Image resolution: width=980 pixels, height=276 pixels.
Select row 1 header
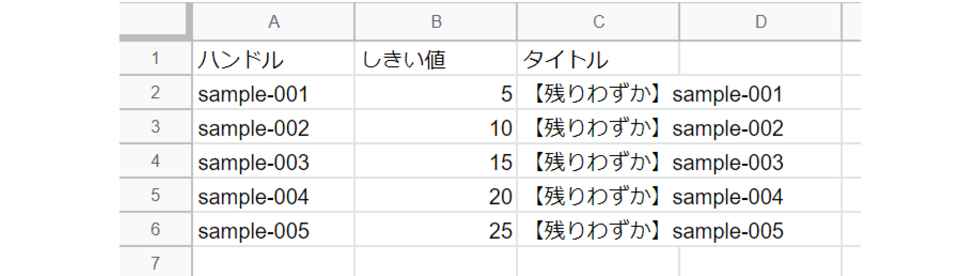tap(155, 58)
